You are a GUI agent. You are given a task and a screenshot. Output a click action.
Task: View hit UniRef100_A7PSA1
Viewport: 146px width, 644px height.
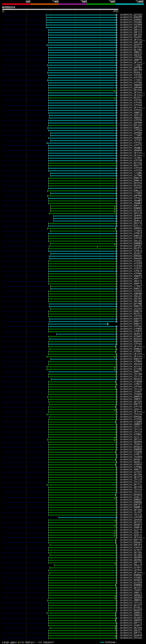[131, 326]
